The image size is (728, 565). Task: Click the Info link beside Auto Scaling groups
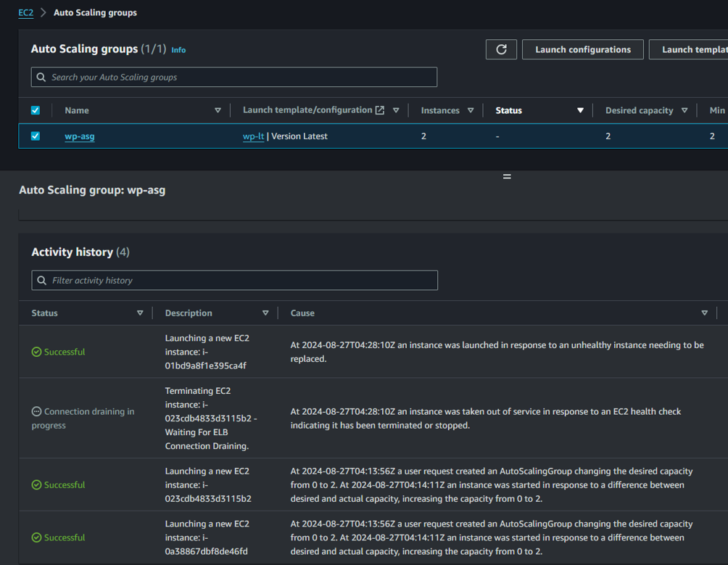(x=178, y=49)
